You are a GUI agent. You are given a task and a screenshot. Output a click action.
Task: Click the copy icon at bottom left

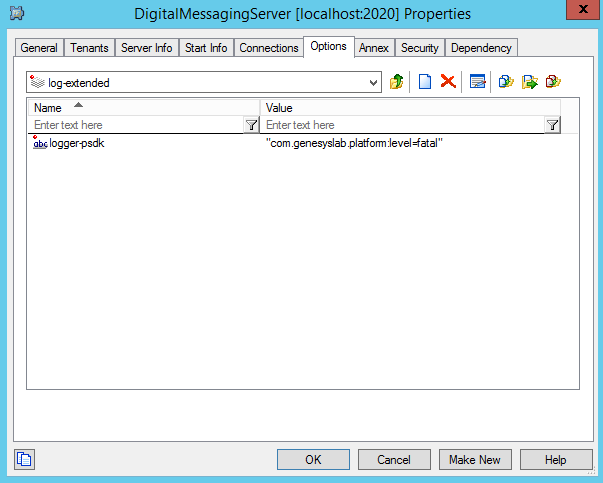pyautogui.click(x=24, y=459)
